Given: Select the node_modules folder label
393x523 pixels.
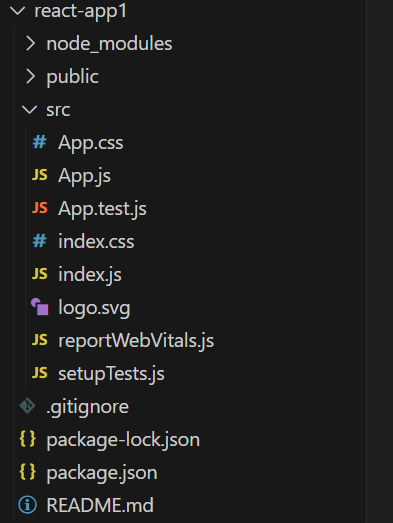Looking at the screenshot, I should (x=109, y=44).
